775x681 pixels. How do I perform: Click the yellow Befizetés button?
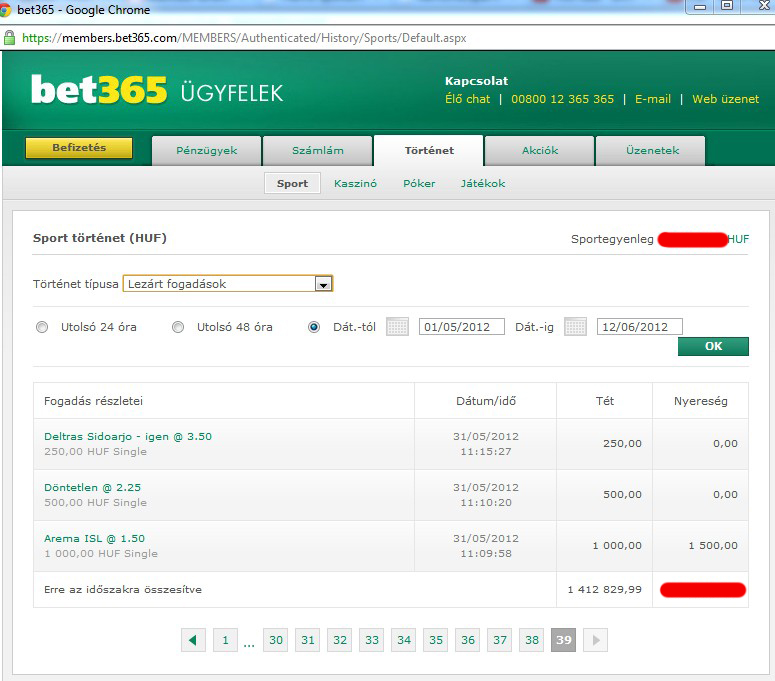click(79, 148)
